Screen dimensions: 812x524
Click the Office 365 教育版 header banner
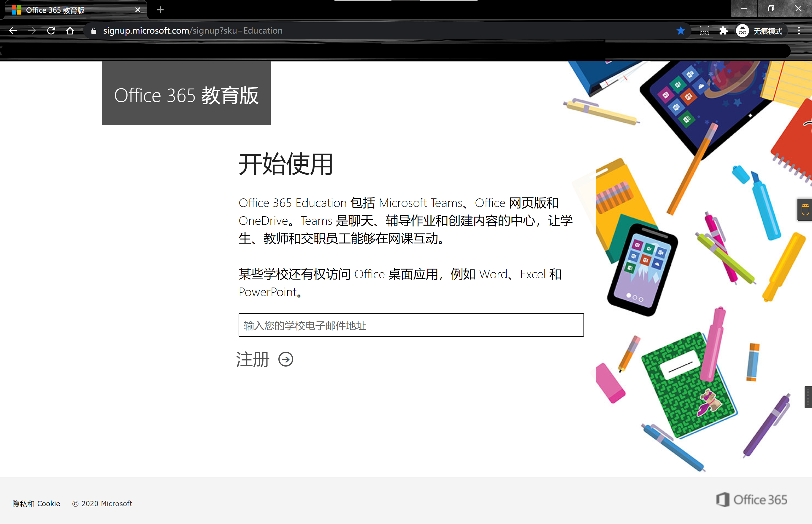[x=186, y=93]
